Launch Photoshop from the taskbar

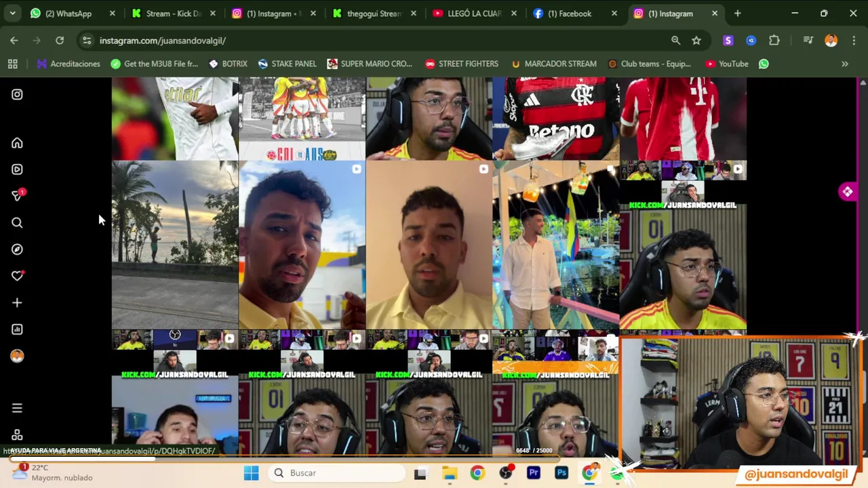click(x=561, y=473)
